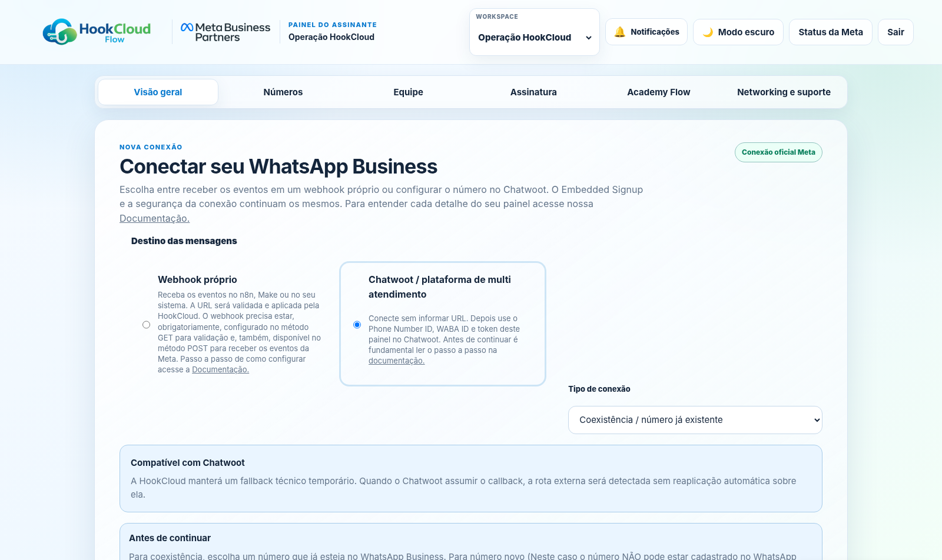The width and height of the screenshot is (942, 560).
Task: Select the Chatwoot multi atendimento radio button
Action: (x=357, y=325)
